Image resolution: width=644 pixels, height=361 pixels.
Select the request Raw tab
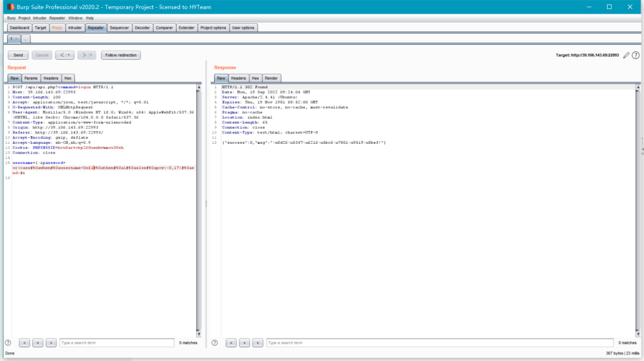(14, 78)
